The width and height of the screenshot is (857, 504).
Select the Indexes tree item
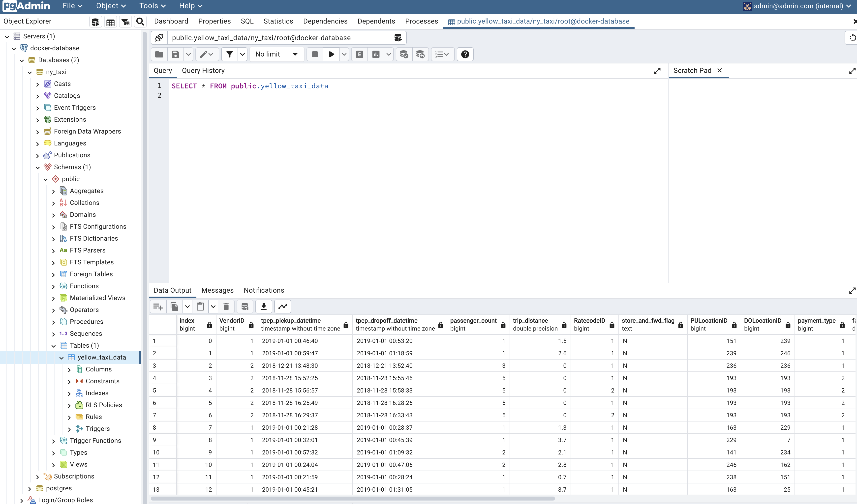(97, 393)
